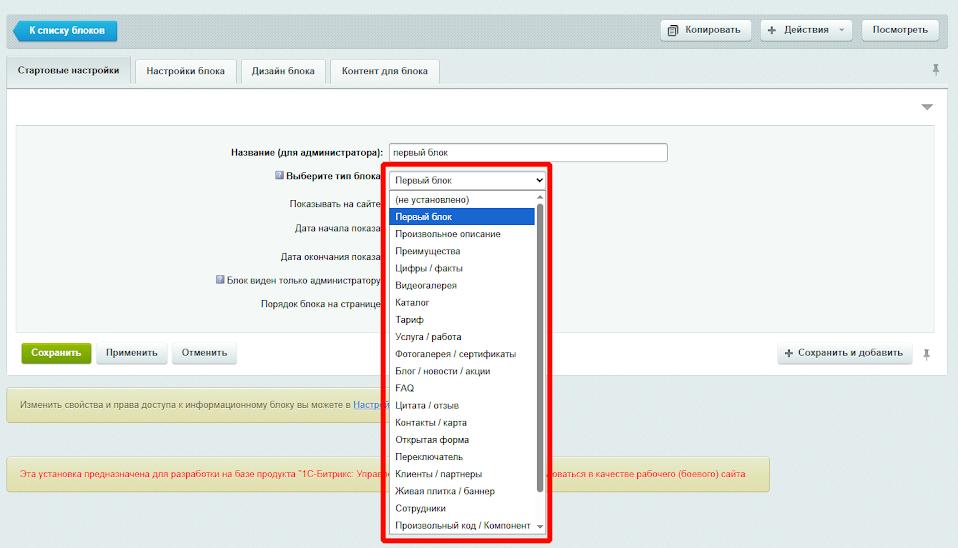Click the Первый блок type select box
Image resolution: width=958 pixels, height=548 pixels.
(467, 180)
